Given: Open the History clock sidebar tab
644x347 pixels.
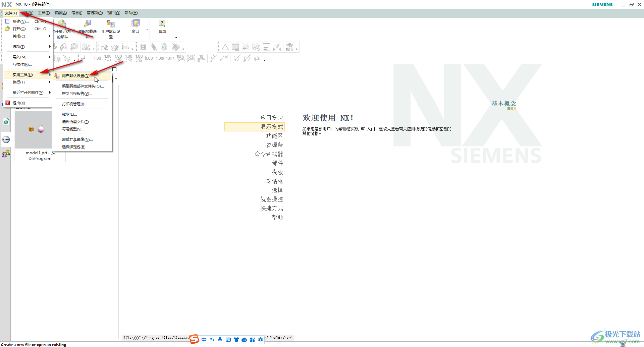Looking at the screenshot, I should pos(6,139).
